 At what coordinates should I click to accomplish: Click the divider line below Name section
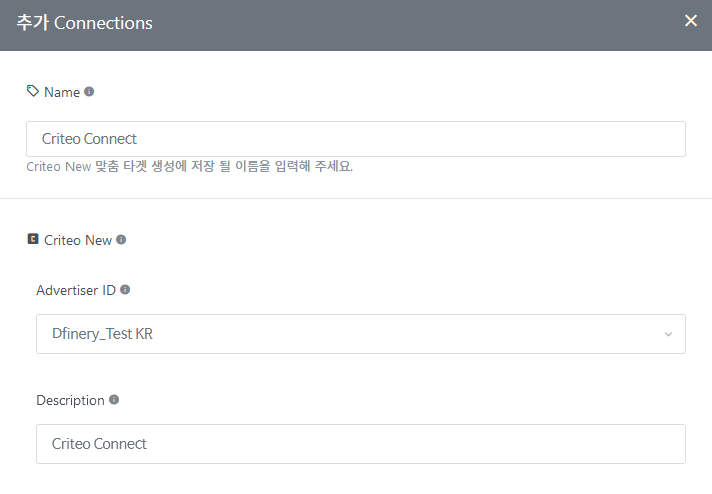(x=356, y=198)
